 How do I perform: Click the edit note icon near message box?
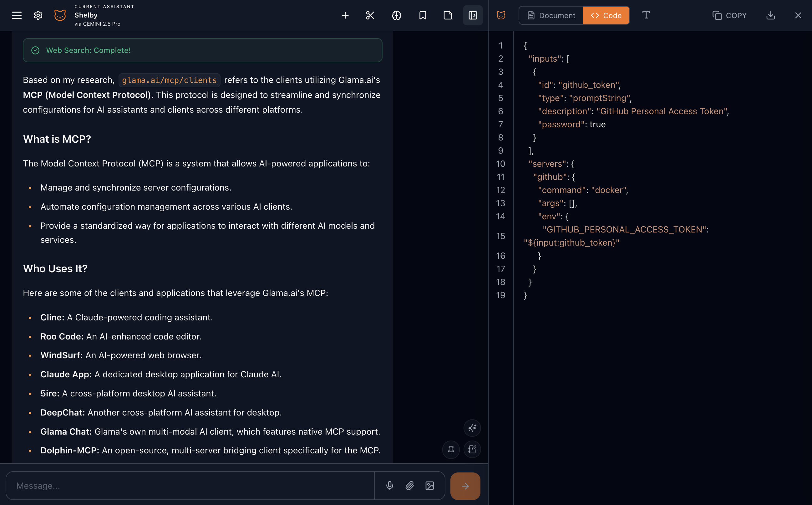click(x=472, y=450)
